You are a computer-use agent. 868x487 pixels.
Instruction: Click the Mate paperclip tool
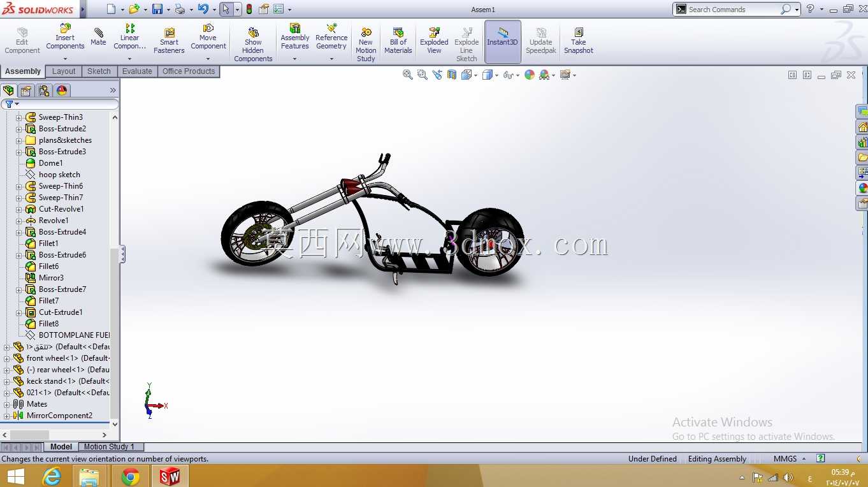(x=98, y=38)
